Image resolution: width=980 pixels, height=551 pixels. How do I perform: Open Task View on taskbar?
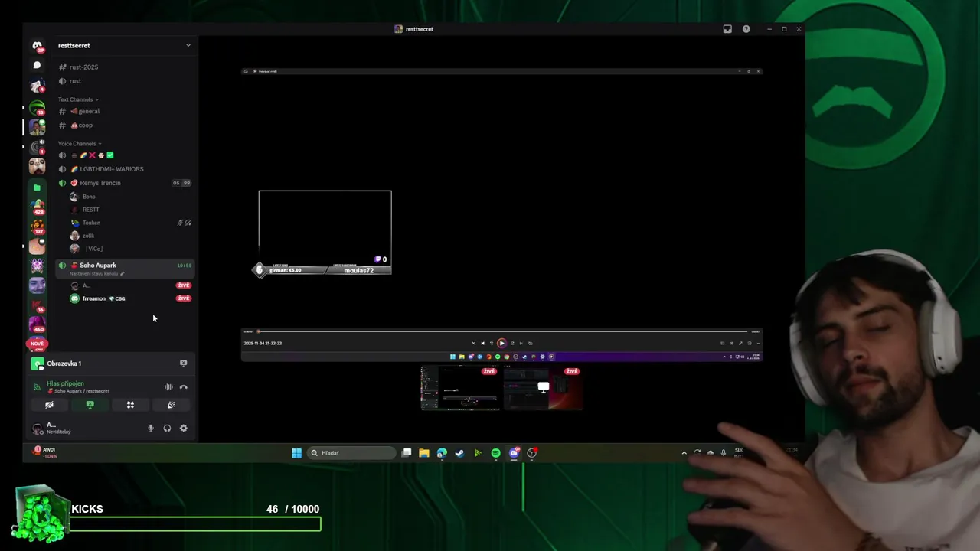407,453
